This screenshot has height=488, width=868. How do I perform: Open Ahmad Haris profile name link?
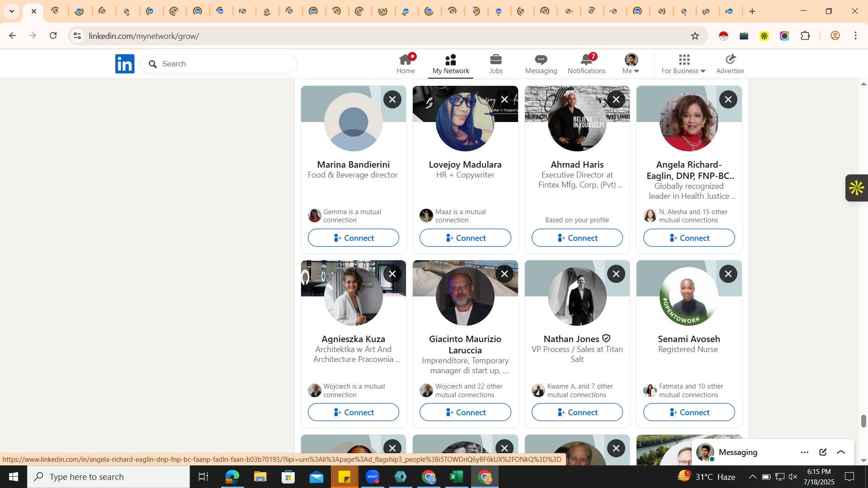tap(577, 164)
